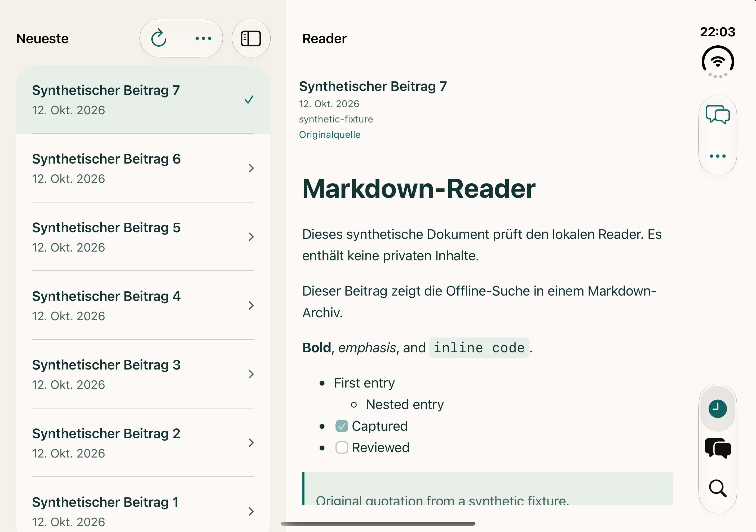
Task: Select the clock recent icon in bottom bar
Action: [718, 409]
